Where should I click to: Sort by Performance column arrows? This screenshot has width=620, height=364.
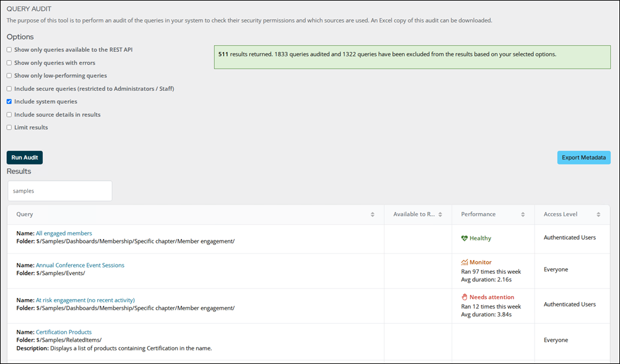tap(523, 214)
